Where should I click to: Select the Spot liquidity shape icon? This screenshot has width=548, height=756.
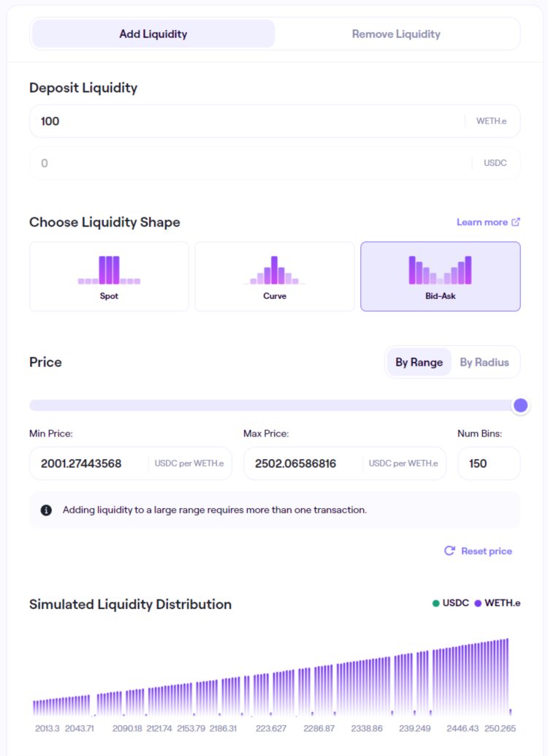pyautogui.click(x=108, y=271)
